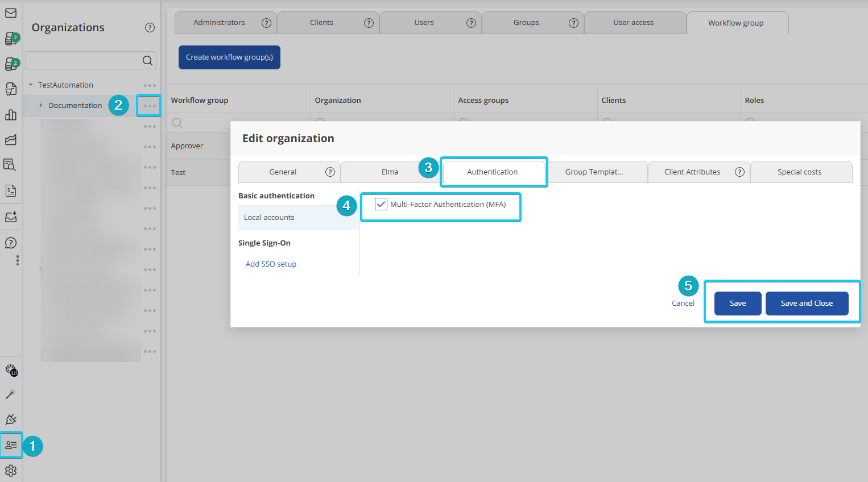Screen dimensions: 868x482
Task: Open three-dot menu for Documentation organization
Action: pos(150,106)
